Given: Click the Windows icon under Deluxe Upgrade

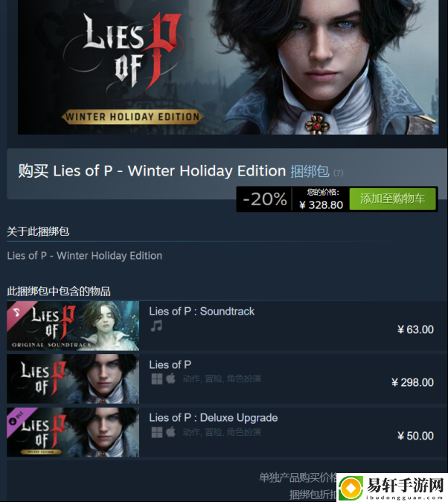Looking at the screenshot, I should click(157, 433).
